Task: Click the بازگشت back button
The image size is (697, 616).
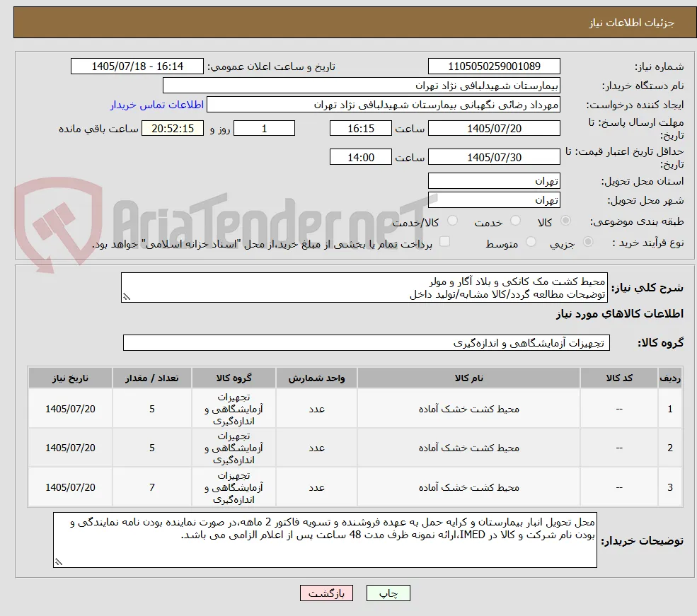Action: (x=326, y=593)
